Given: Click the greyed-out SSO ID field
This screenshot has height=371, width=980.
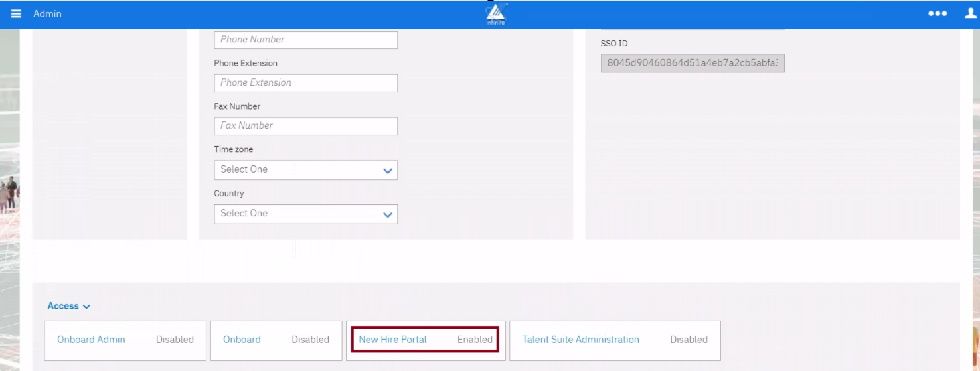Looking at the screenshot, I should (x=692, y=64).
